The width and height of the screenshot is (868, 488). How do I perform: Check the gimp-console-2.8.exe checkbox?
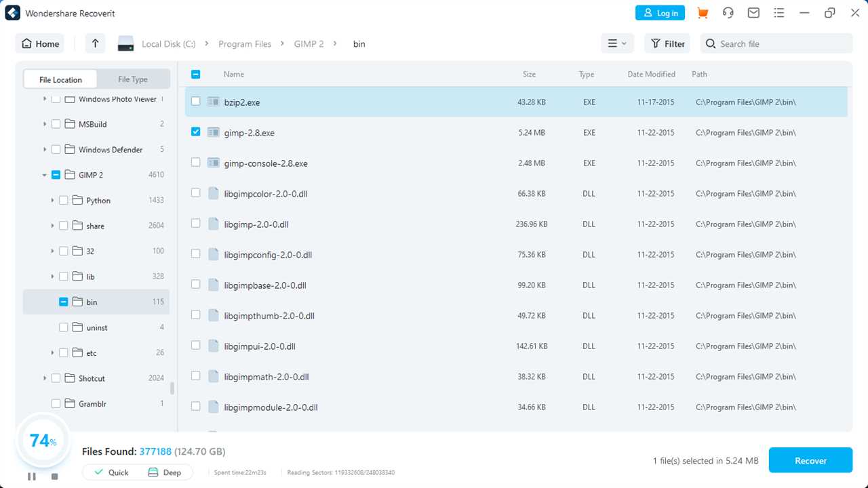(x=195, y=162)
